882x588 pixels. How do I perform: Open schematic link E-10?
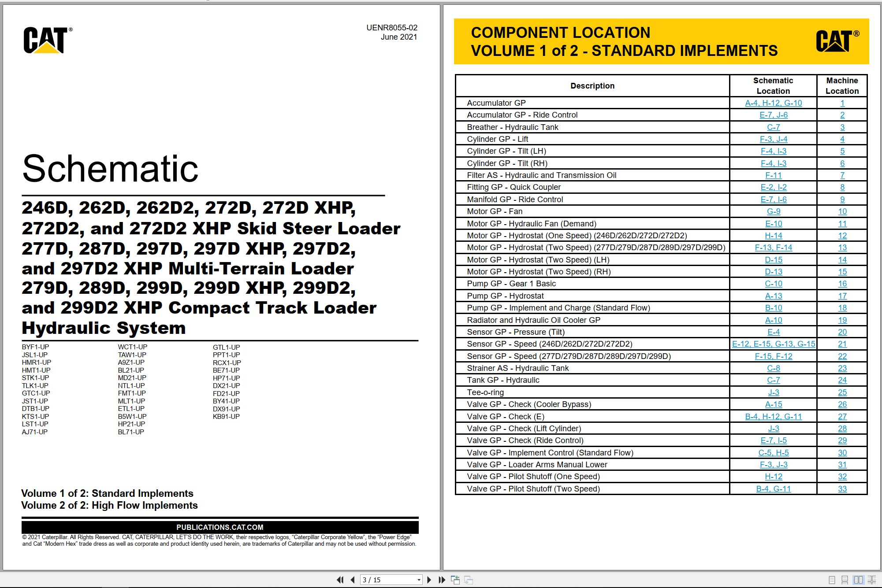coord(773,224)
